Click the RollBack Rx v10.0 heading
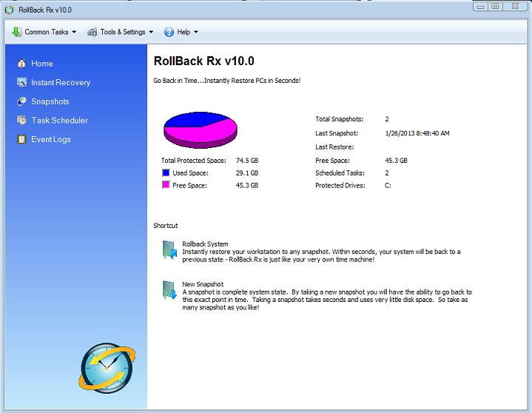 [x=204, y=61]
